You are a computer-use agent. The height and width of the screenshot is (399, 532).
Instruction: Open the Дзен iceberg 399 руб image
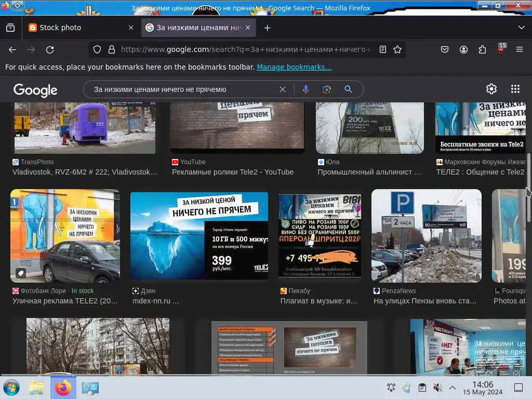click(x=199, y=236)
